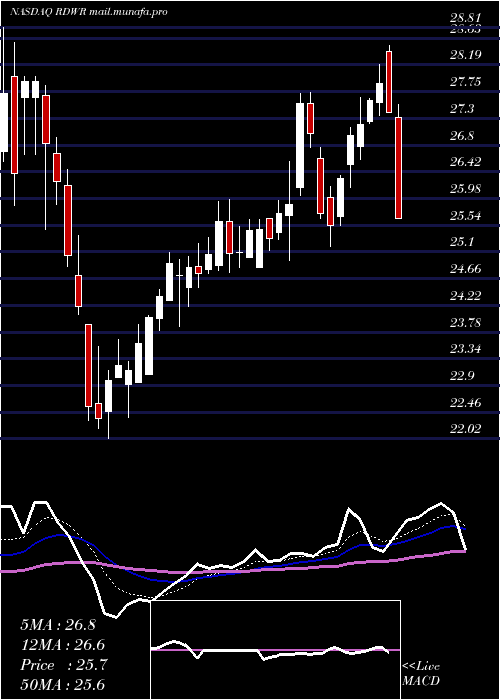Select the 28.19 price axis label

point(465,55)
